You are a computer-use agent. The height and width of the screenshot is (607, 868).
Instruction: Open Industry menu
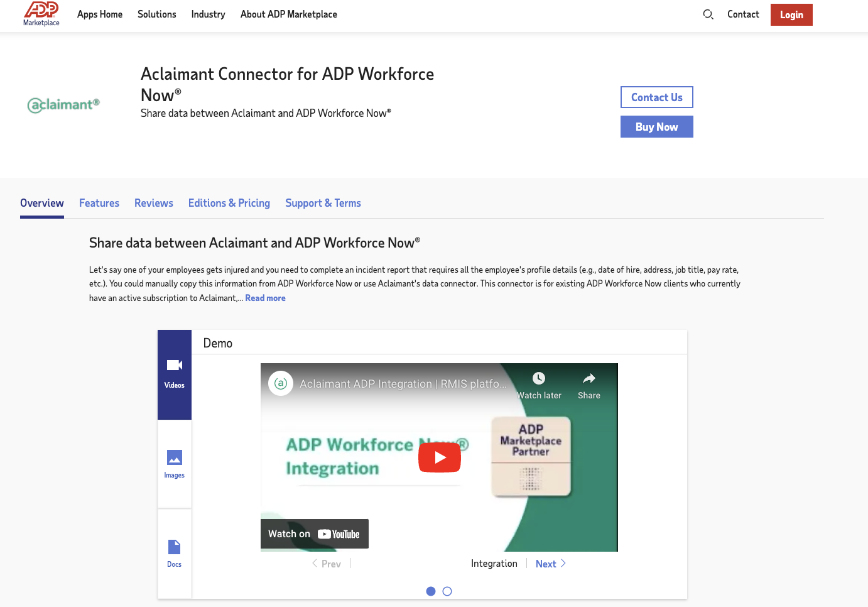[208, 14]
